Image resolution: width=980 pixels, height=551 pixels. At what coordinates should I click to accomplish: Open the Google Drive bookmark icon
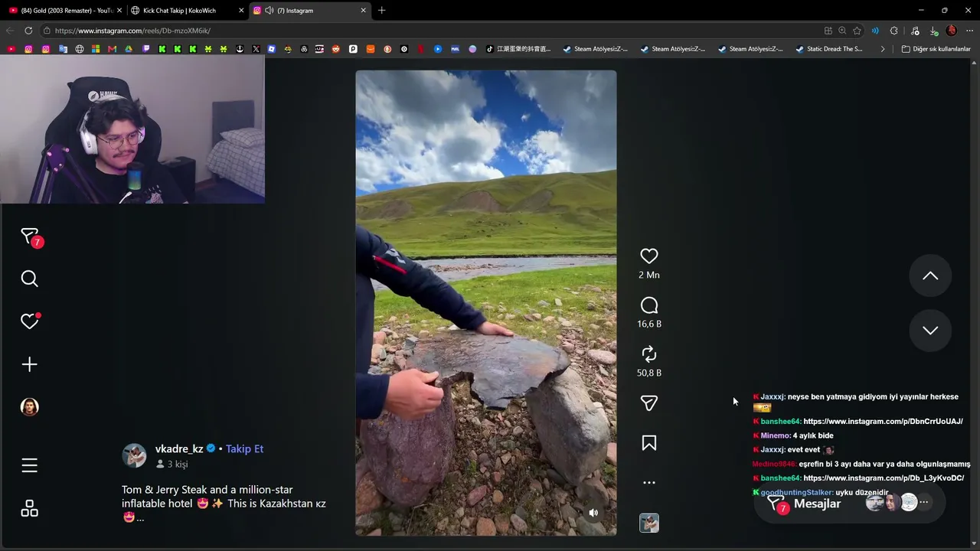click(129, 49)
